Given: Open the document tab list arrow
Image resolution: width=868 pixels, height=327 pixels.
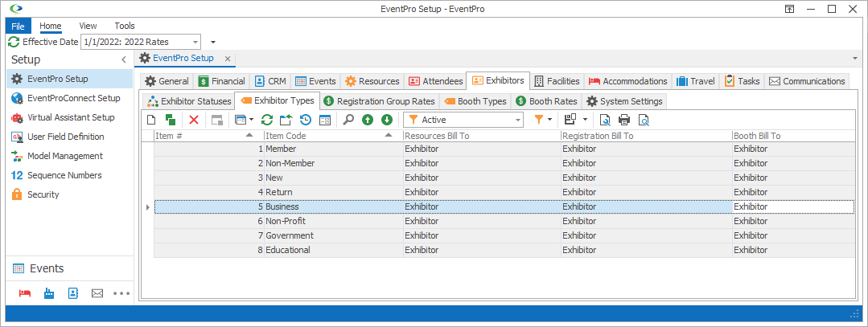Looking at the screenshot, I should (x=856, y=58).
